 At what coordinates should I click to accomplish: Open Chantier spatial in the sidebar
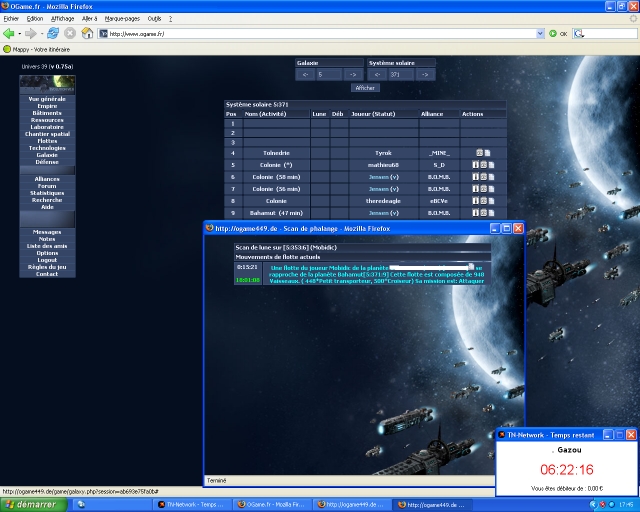click(47, 134)
